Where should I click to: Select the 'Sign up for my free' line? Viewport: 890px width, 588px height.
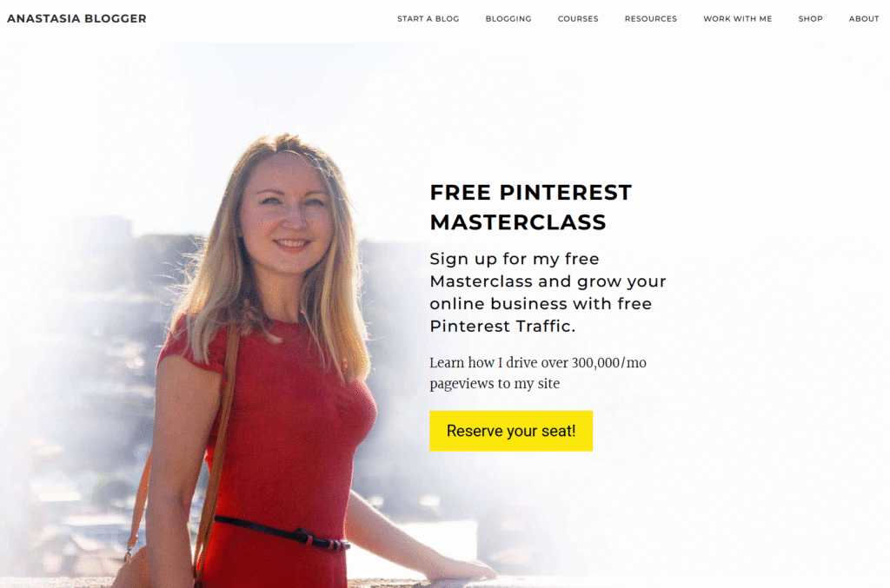(x=515, y=259)
